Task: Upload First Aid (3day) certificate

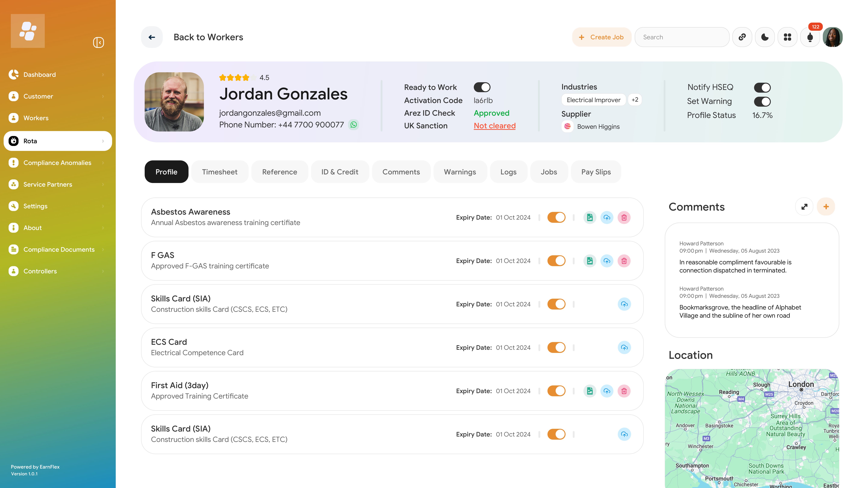Action: coord(607,391)
